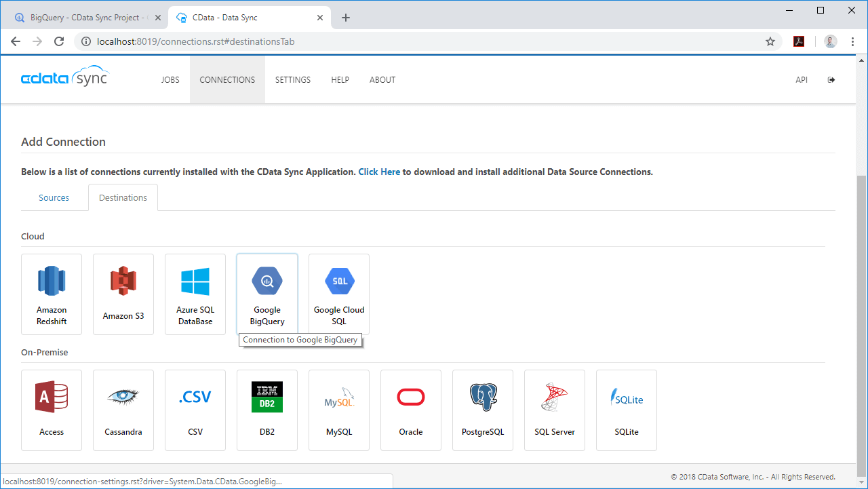868x489 pixels.
Task: Select the Amazon Redshift destination icon
Action: [52, 294]
